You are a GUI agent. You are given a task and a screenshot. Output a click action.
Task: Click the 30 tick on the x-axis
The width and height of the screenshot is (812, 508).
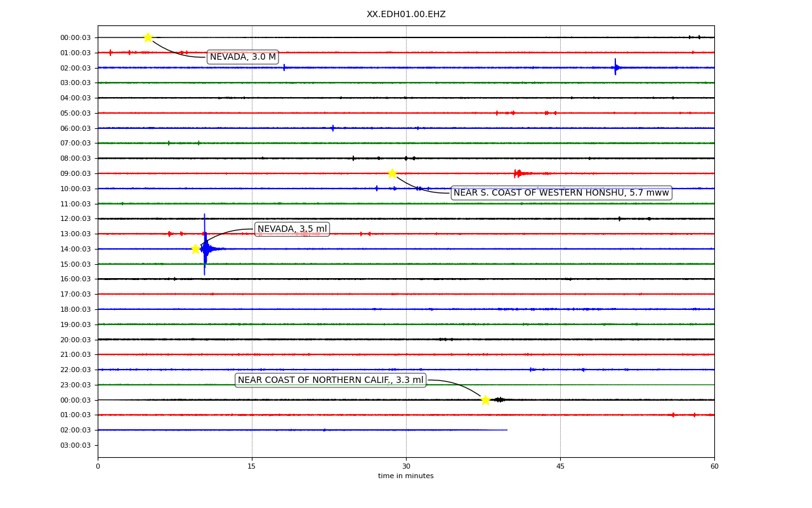[x=406, y=467]
